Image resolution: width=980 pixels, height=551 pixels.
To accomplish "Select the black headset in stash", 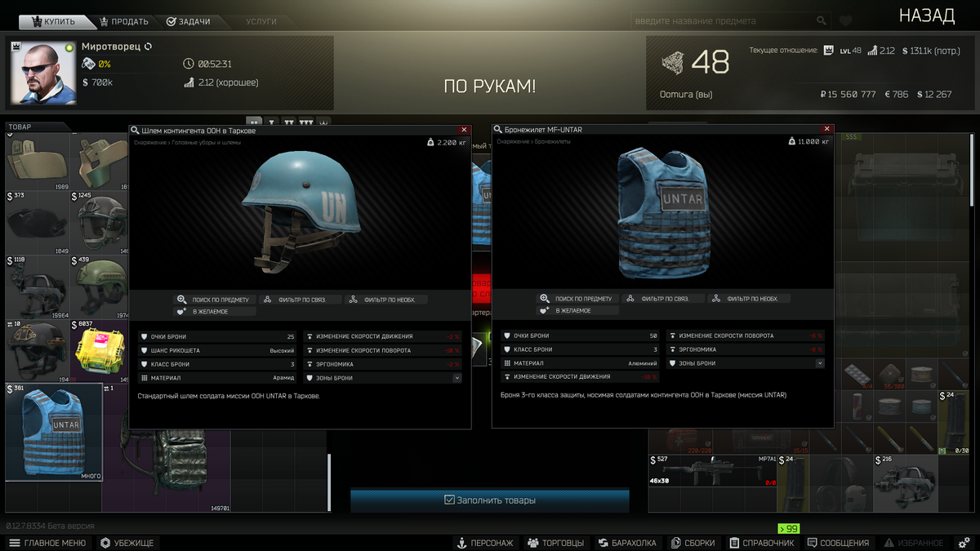I will [841, 482].
